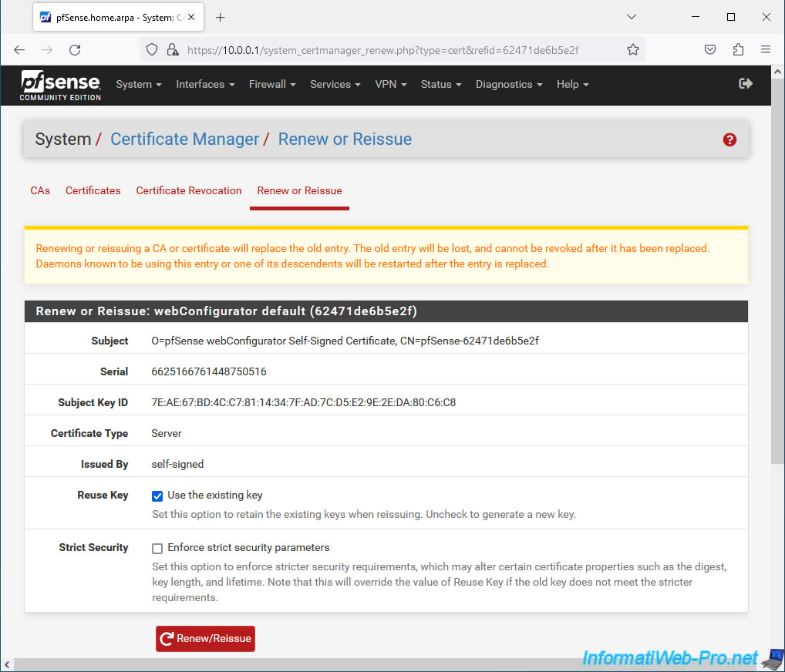Open the browser extensions puzzle icon
The image size is (785, 672).
tap(738, 49)
